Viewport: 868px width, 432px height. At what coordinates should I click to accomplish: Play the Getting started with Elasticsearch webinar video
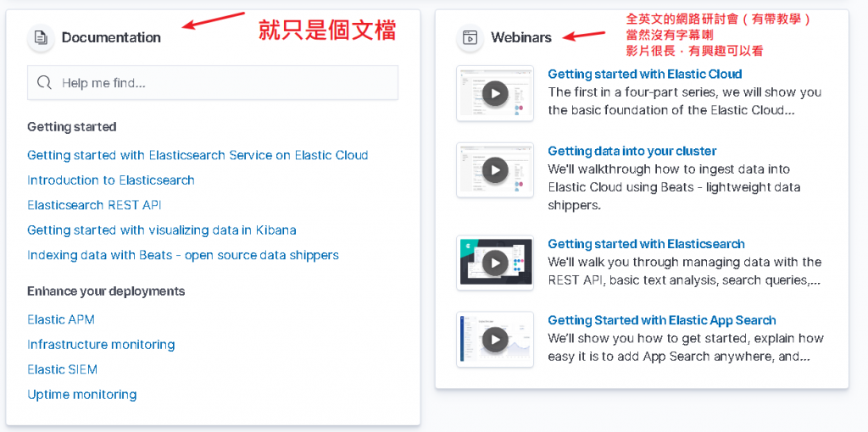pos(495,263)
